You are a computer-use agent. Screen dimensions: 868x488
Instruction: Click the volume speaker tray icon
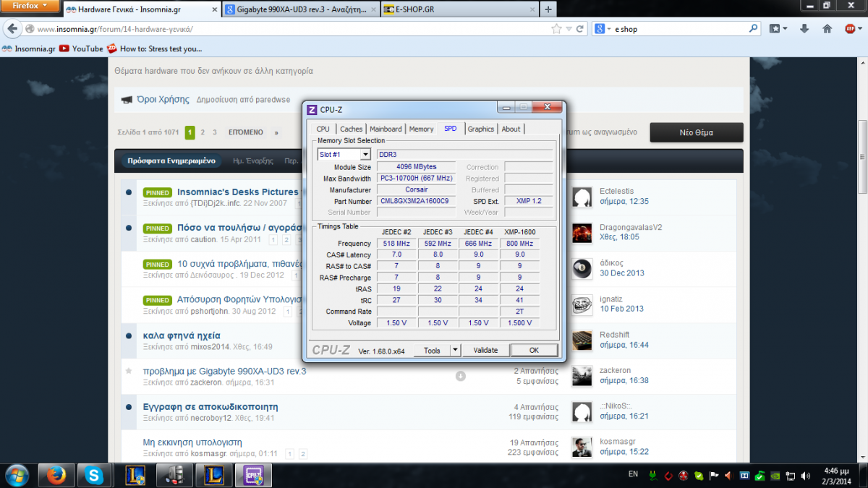point(807,475)
